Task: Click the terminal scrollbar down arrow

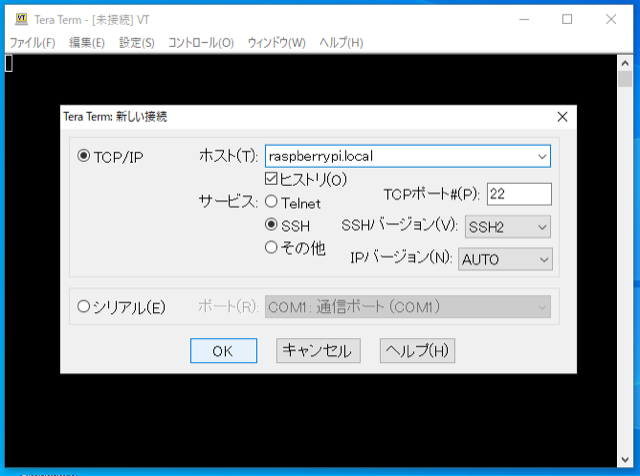Action: tap(625, 460)
